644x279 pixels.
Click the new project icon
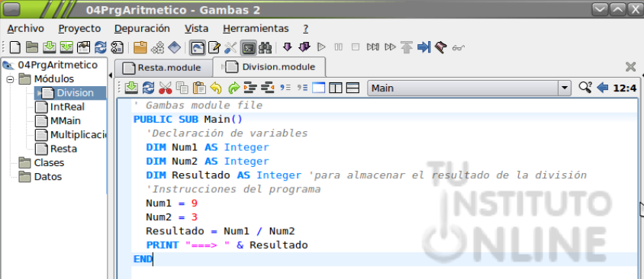coord(14,47)
